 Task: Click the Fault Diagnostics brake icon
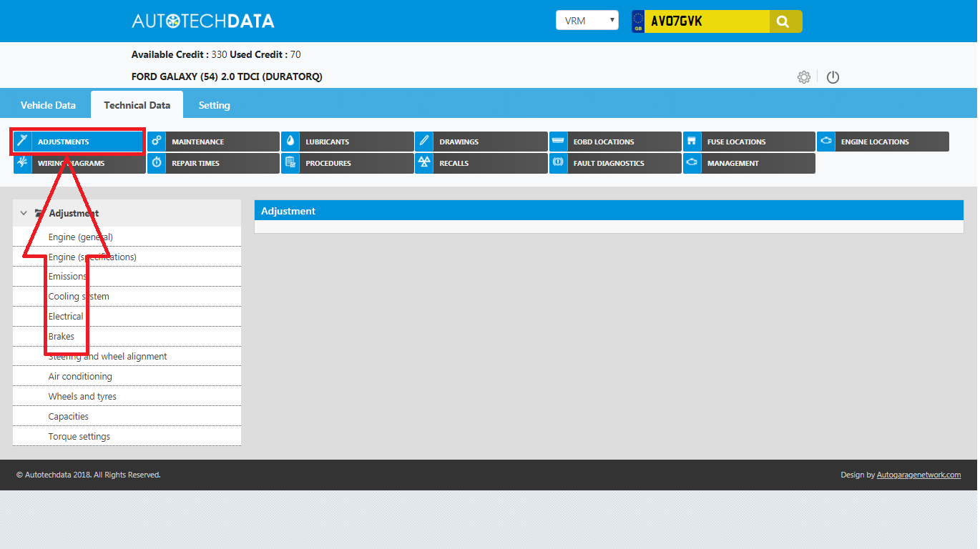(x=558, y=163)
